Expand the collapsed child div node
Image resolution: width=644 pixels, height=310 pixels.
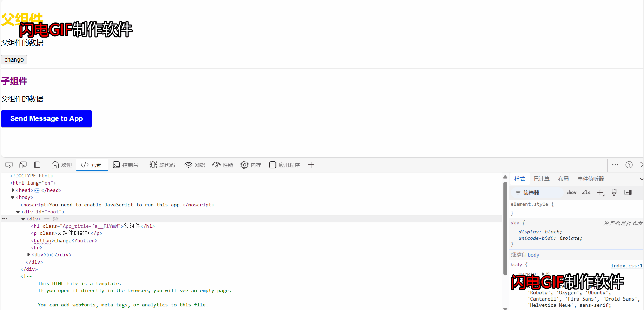click(x=29, y=254)
